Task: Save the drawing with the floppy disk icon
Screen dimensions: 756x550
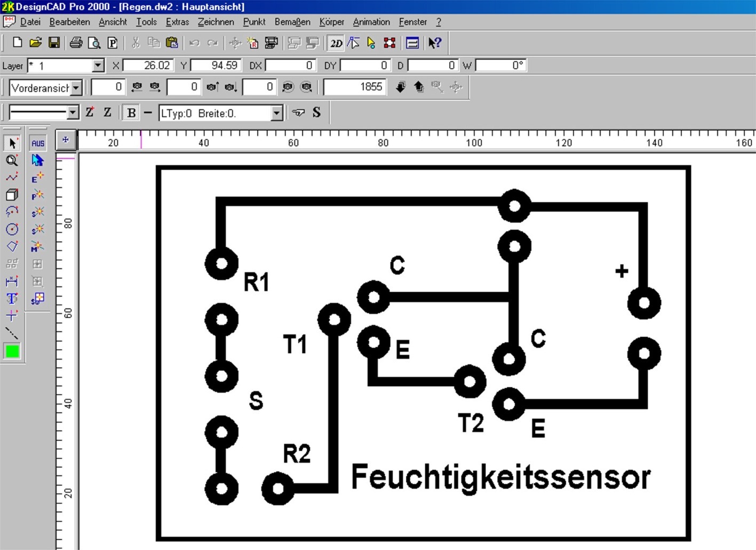Action: [54, 43]
